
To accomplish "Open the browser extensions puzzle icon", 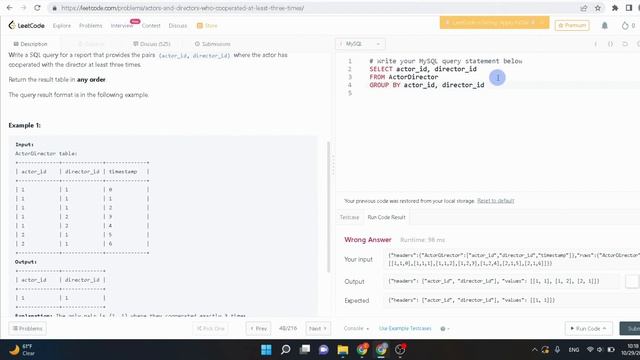I will coord(615,8).
